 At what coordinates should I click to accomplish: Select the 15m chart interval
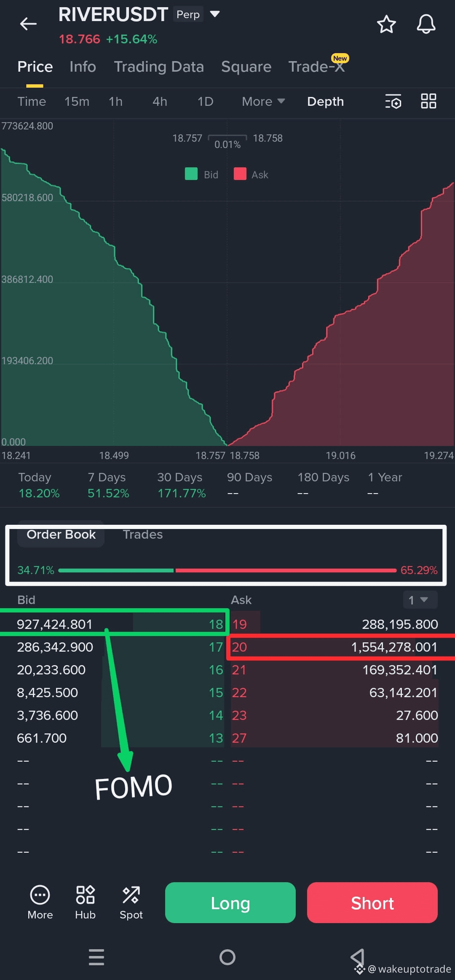(77, 102)
